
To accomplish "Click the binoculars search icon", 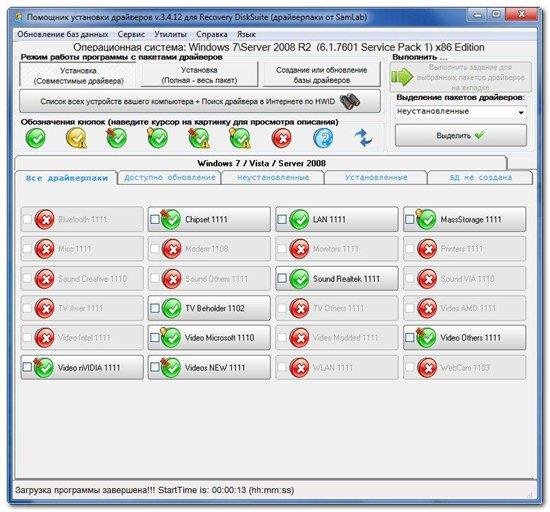I will point(350,101).
